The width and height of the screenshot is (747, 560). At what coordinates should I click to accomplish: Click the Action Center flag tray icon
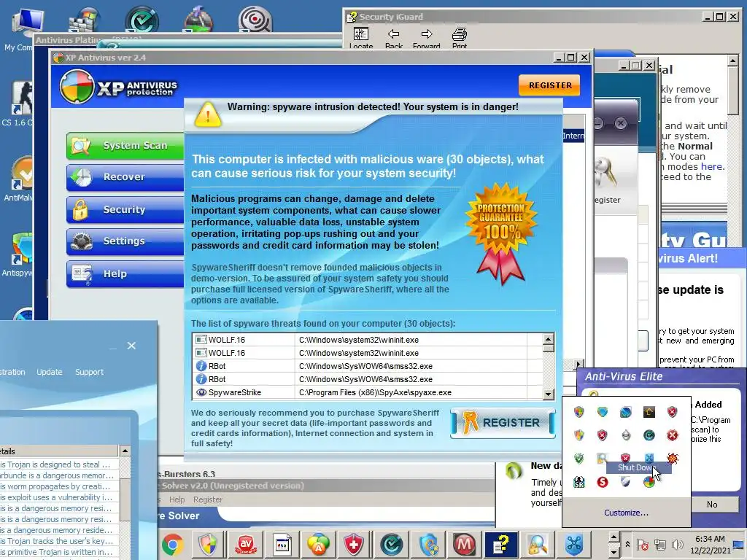(x=642, y=544)
